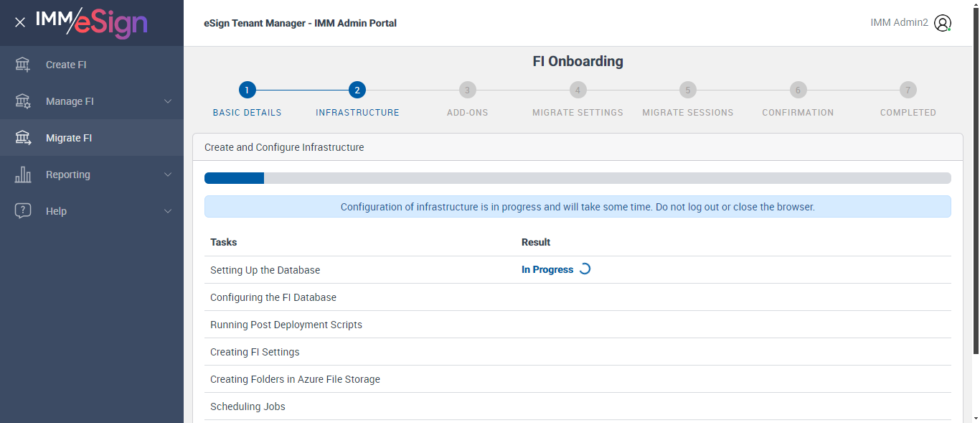This screenshot has width=980, height=423.
Task: Click the IMM eSign logo
Action: point(91,22)
